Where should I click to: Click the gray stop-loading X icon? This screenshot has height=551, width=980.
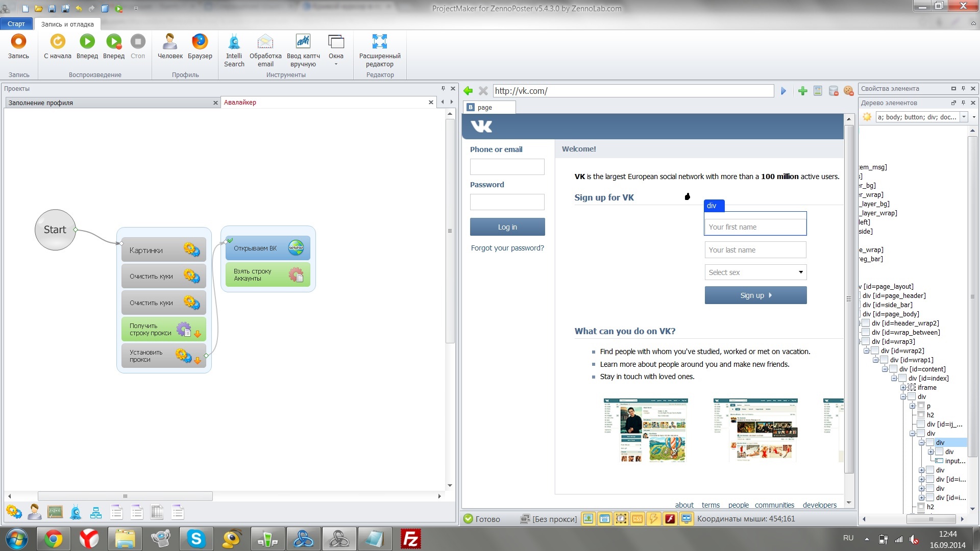[x=483, y=91]
